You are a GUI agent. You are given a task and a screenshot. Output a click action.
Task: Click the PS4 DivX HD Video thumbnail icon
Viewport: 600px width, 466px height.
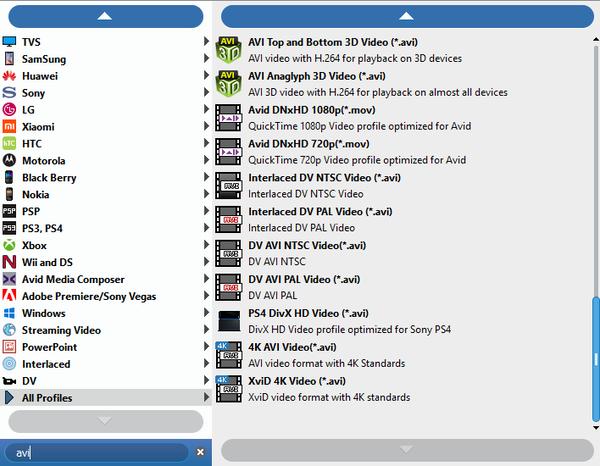point(230,321)
